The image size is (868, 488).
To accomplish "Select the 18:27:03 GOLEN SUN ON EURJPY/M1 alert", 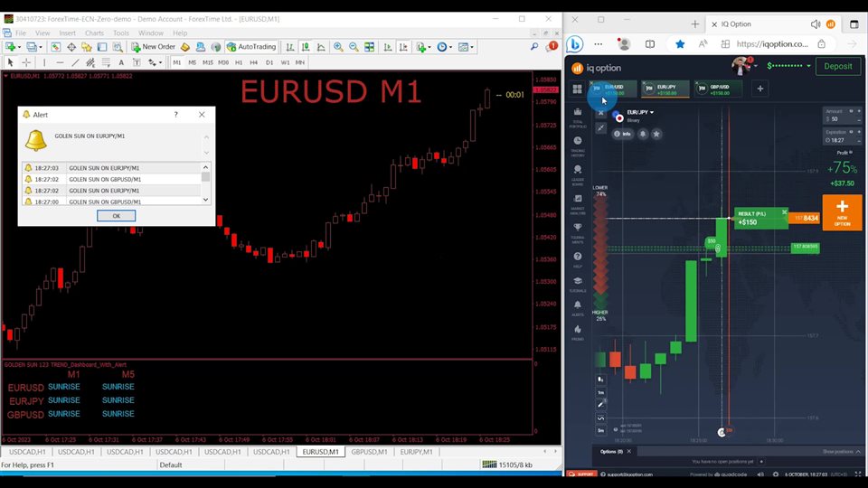I will click(111, 168).
